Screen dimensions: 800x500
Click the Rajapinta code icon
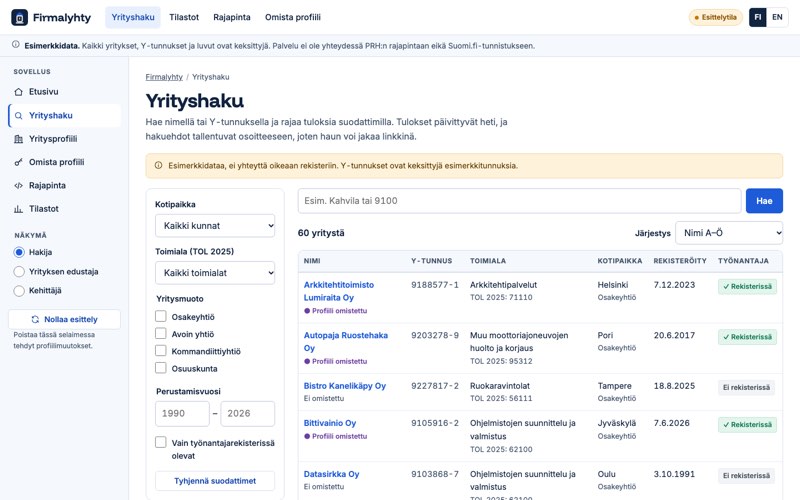tap(18, 186)
